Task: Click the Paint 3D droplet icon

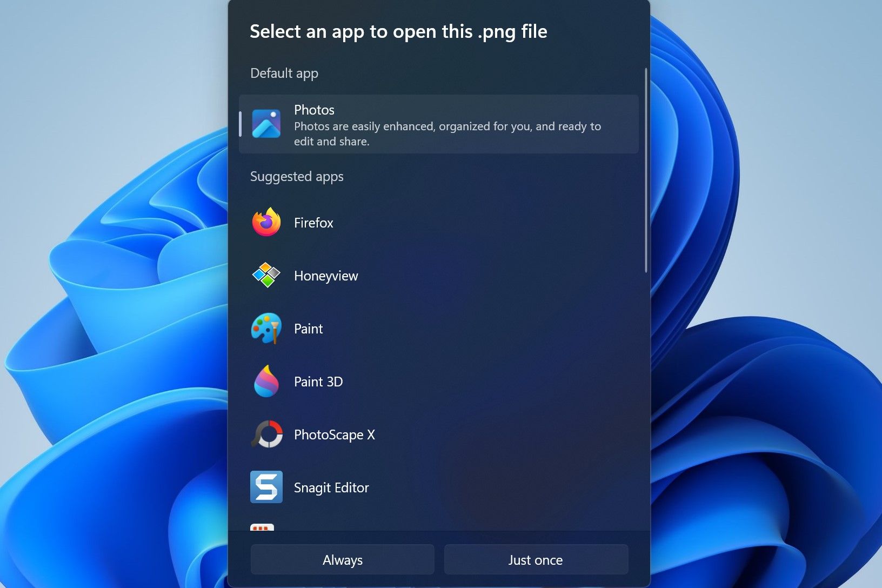Action: tap(266, 381)
